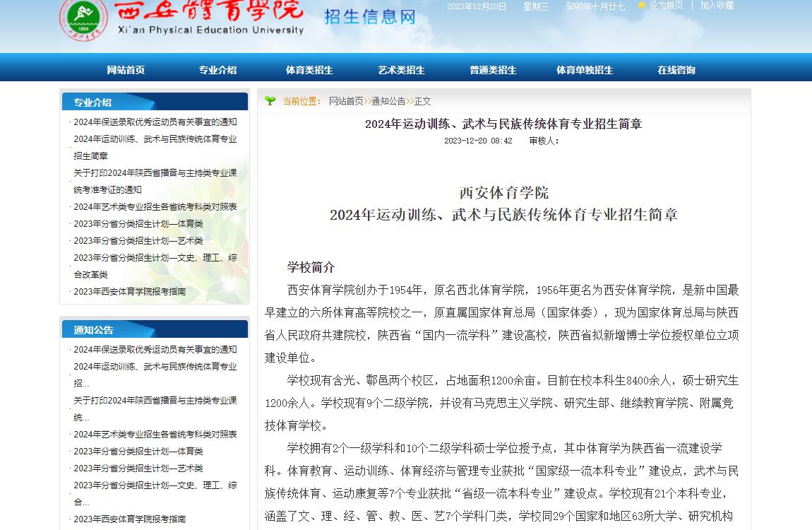Open 2023年西安体育学院报考指南 in 专业介绍 panel
812x530 pixels.
tap(129, 292)
